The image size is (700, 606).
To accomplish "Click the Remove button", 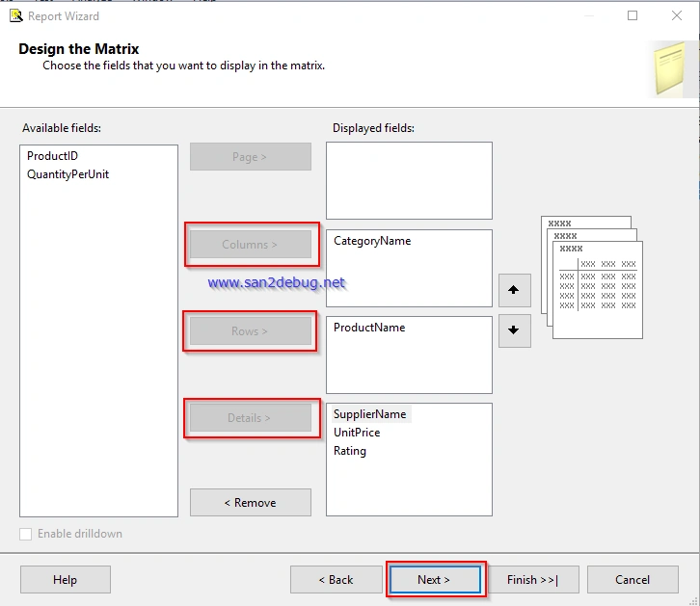I will pyautogui.click(x=251, y=503).
